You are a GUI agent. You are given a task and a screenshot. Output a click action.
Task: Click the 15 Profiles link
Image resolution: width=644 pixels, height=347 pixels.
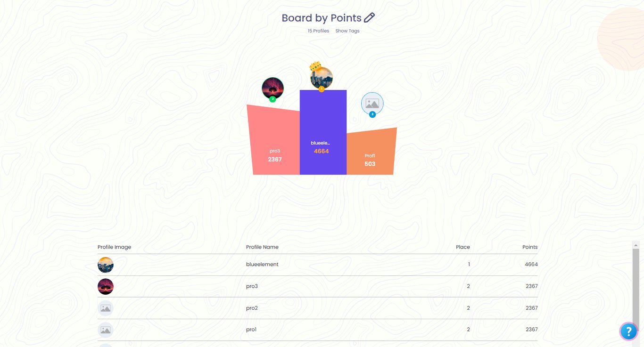click(x=318, y=31)
